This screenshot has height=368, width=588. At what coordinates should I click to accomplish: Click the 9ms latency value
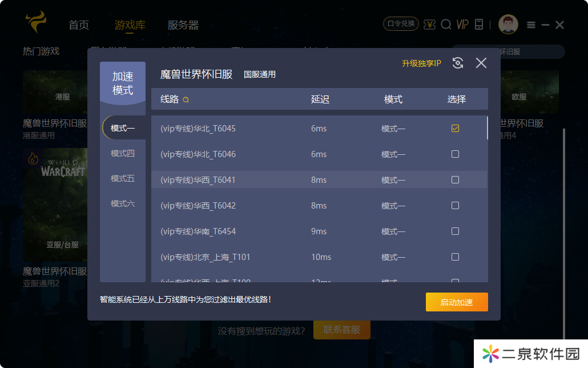click(x=319, y=231)
